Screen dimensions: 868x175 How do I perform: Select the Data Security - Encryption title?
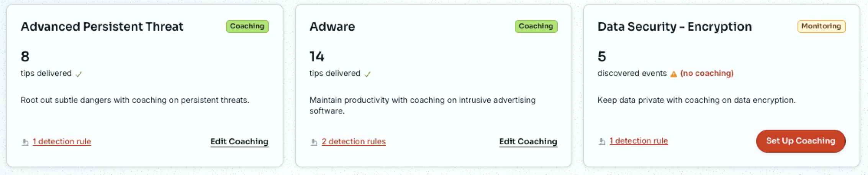click(675, 26)
